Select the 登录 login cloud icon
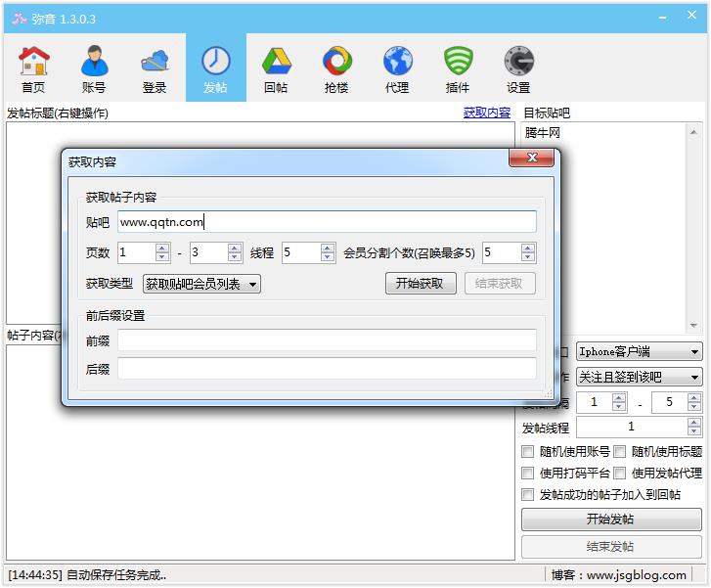Image resolution: width=711 pixels, height=588 pixels. [155, 68]
